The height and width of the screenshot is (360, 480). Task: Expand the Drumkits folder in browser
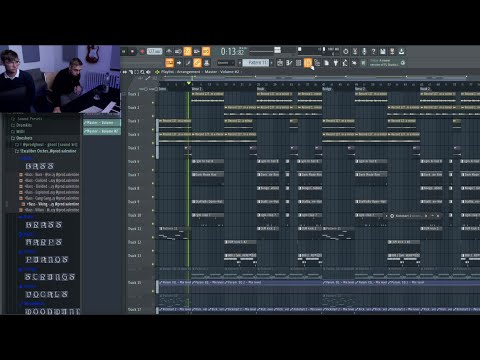[24, 125]
